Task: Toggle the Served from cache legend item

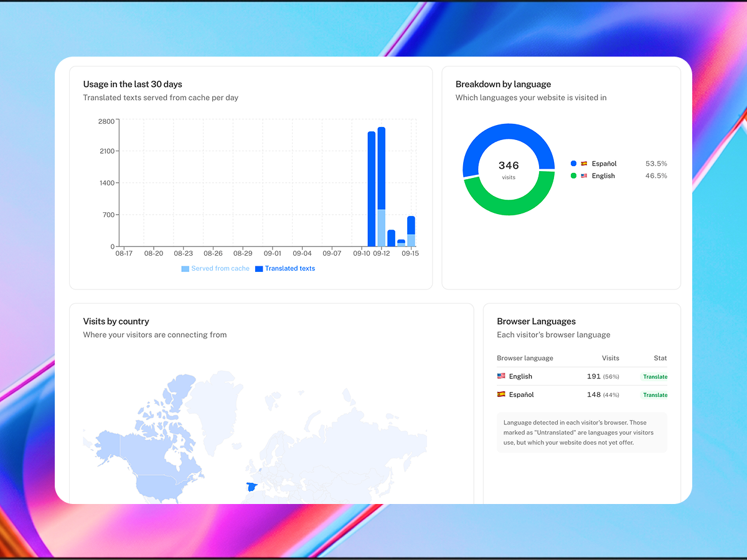Action: (x=215, y=269)
